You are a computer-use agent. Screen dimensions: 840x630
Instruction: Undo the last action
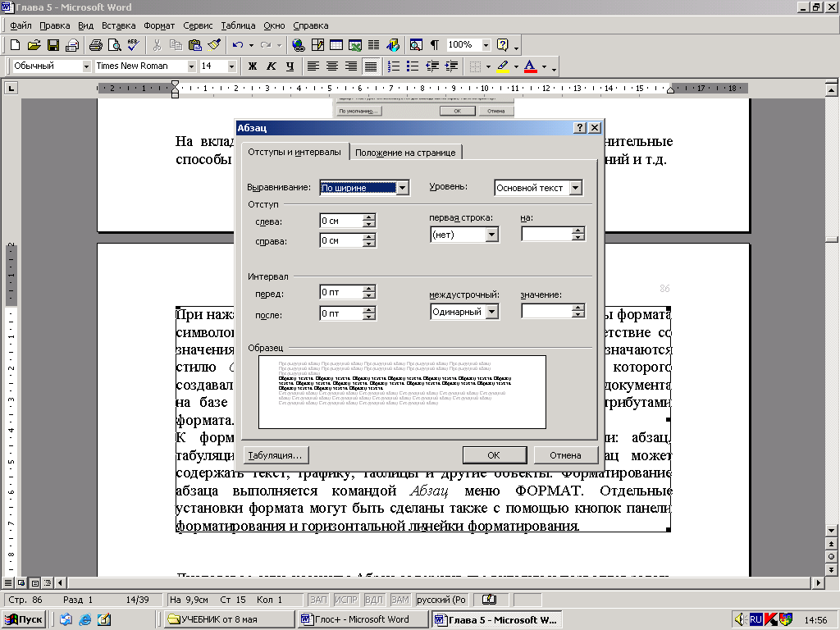[238, 45]
